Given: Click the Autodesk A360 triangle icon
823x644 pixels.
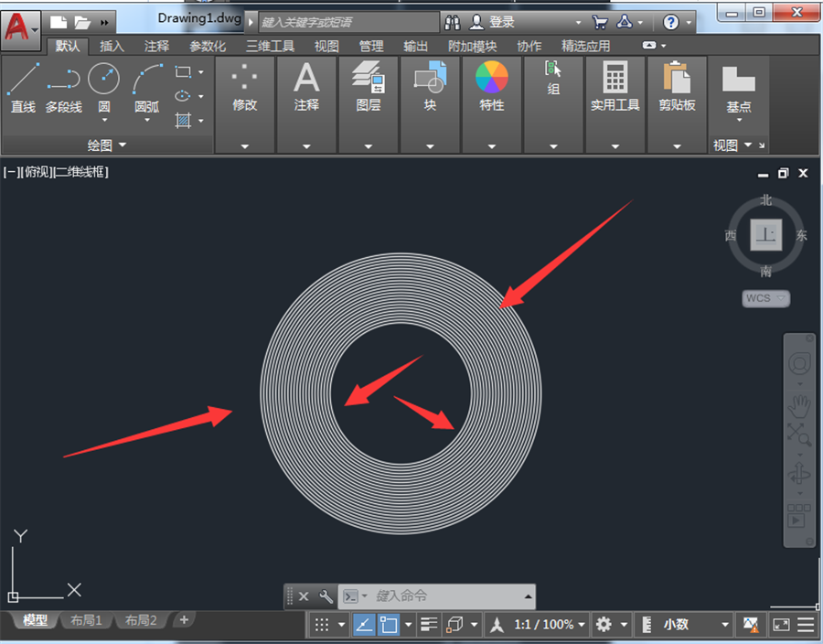Looking at the screenshot, I should click(625, 22).
